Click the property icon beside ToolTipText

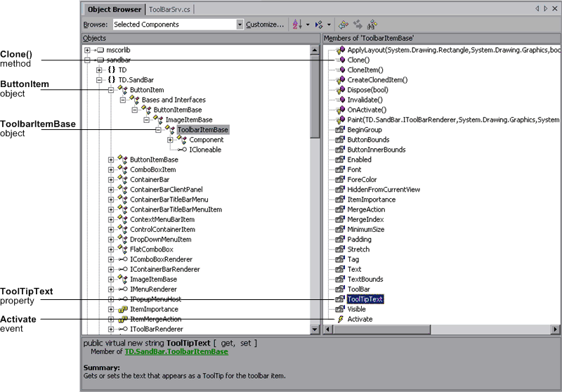click(340, 299)
